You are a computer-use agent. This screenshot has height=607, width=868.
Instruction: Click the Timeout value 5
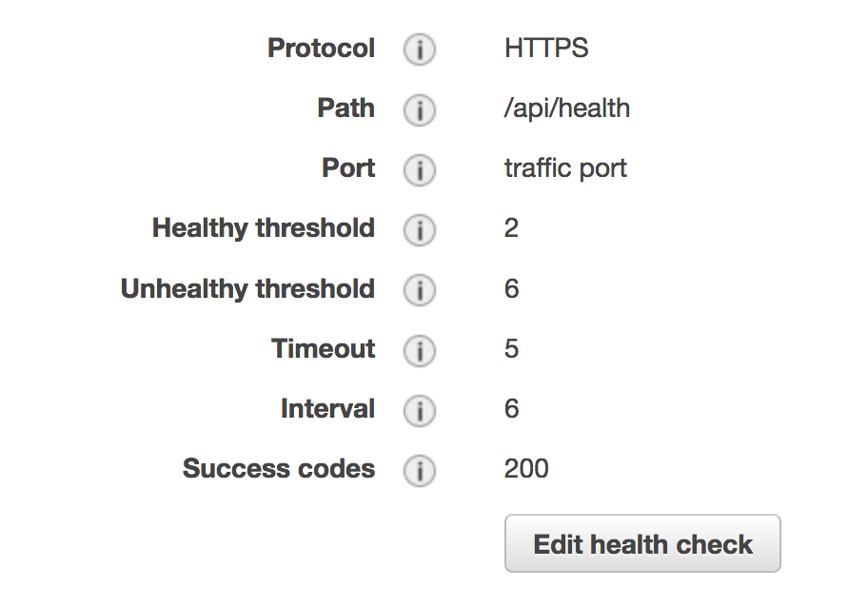511,348
